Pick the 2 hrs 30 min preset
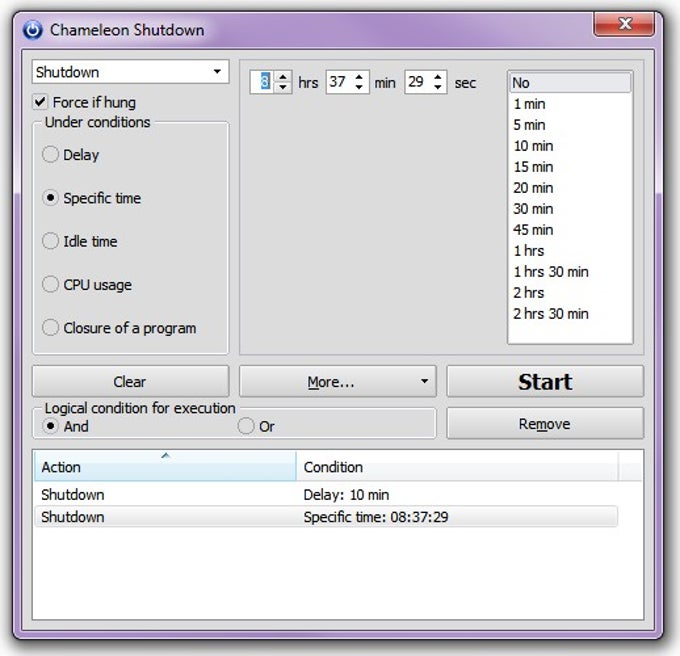Image resolution: width=680 pixels, height=656 pixels. [x=570, y=313]
